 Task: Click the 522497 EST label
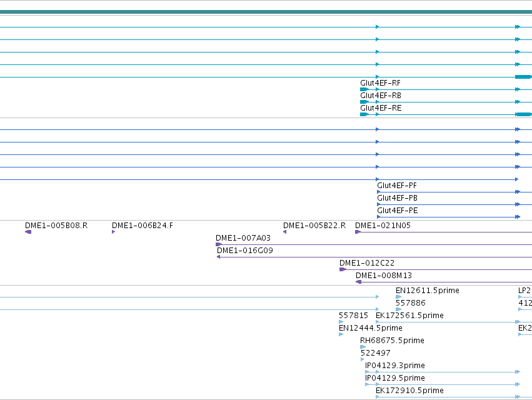[375, 354]
